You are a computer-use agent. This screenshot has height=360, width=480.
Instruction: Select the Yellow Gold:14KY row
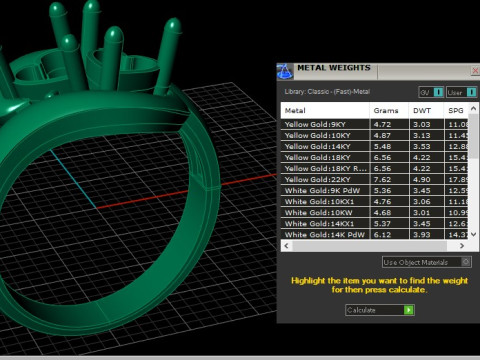point(375,146)
